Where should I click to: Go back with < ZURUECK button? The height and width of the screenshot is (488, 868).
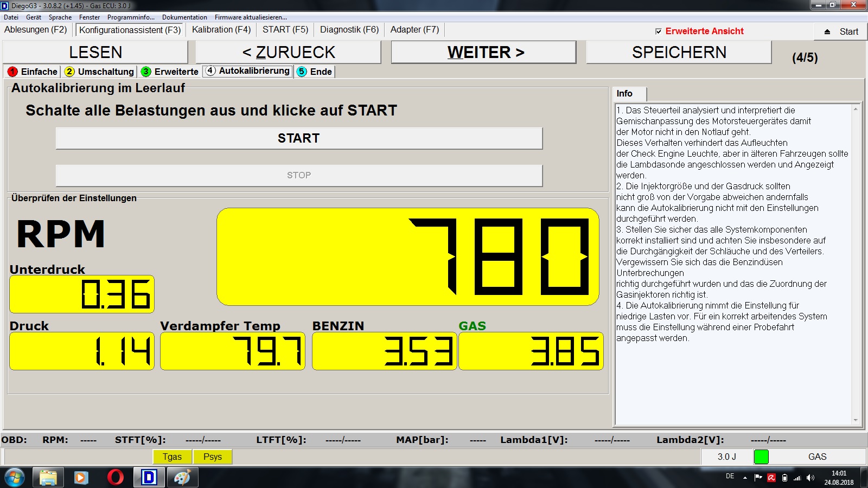[x=289, y=53]
